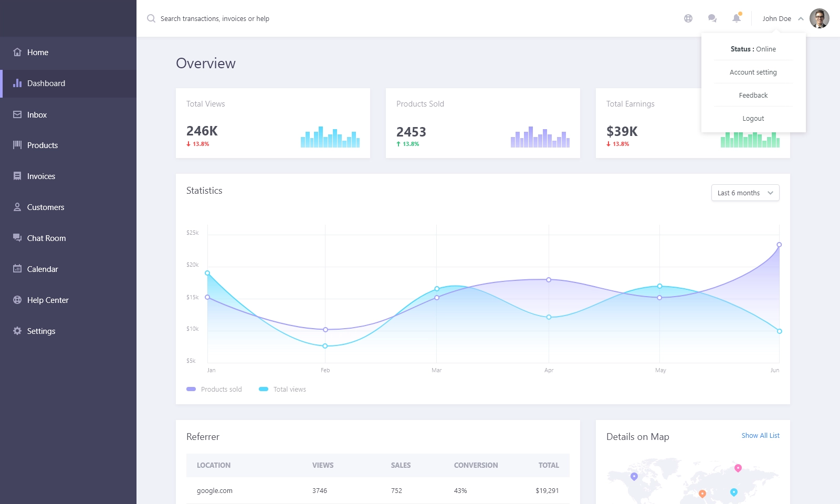Screen dimensions: 840x504
Task: Open Inbox envelope icon in sidebar
Action: 17,114
